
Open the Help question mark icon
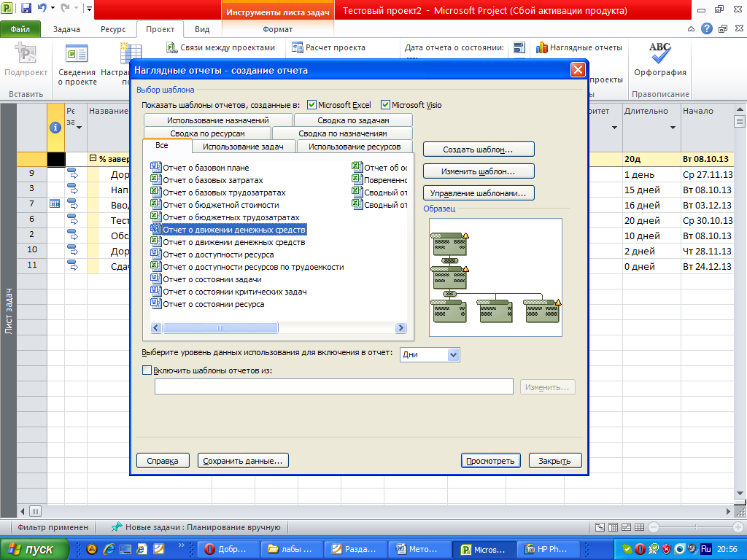coord(707,29)
